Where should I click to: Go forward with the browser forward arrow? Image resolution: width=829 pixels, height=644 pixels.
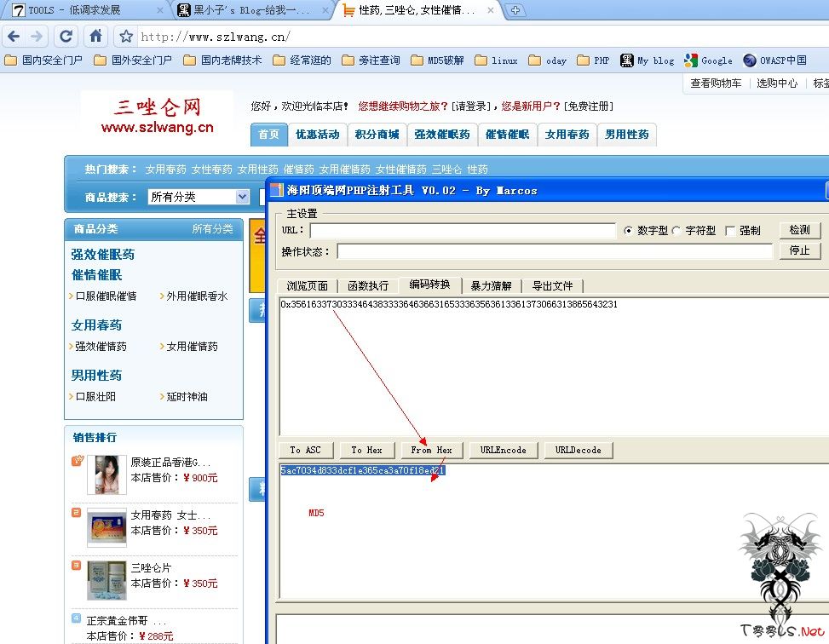point(37,37)
